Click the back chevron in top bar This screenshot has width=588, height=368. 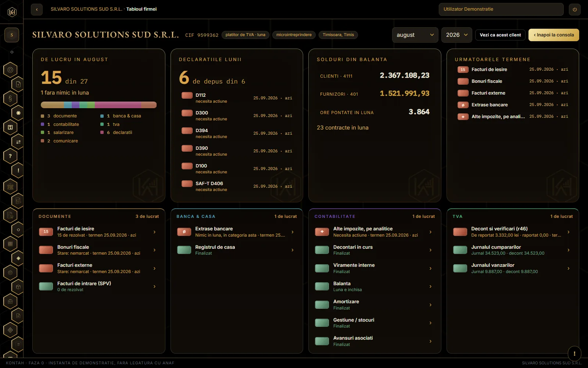tap(37, 9)
